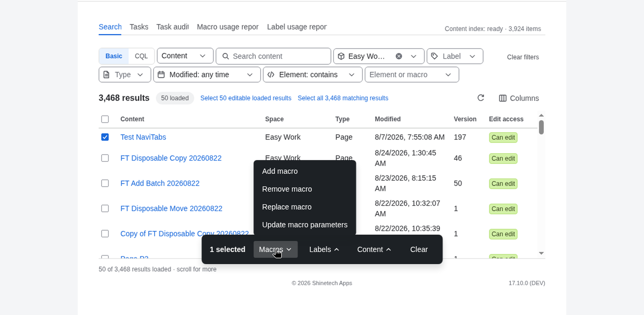Open the Test NaviTabs page link

pyautogui.click(x=143, y=137)
